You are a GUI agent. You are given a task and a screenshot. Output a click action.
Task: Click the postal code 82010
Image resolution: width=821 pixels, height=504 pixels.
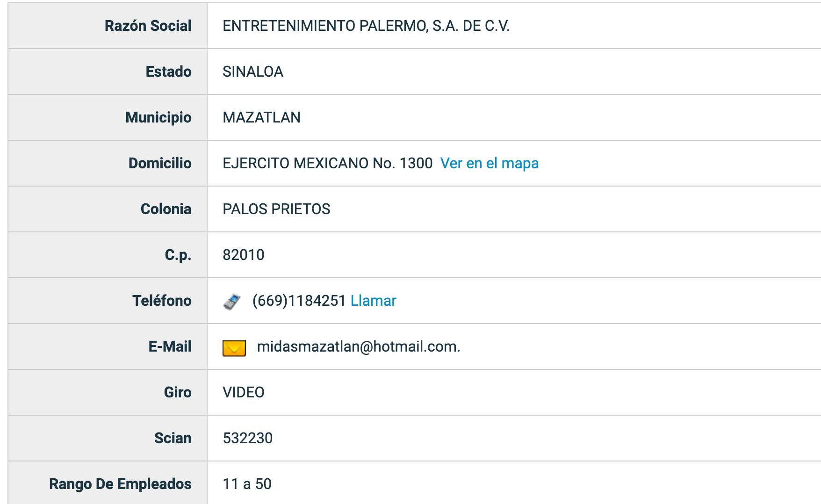point(244,255)
